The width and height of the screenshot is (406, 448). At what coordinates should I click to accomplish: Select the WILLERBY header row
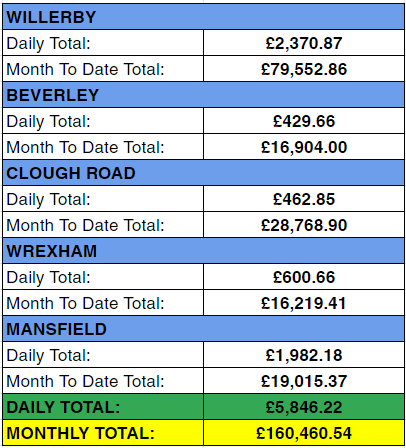coord(203,17)
